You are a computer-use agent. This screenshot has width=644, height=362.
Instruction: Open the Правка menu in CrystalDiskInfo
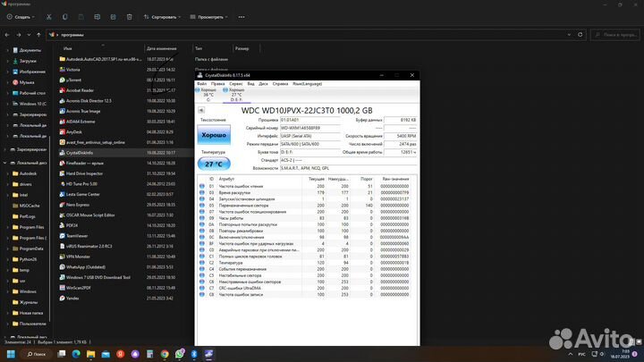tap(217, 84)
